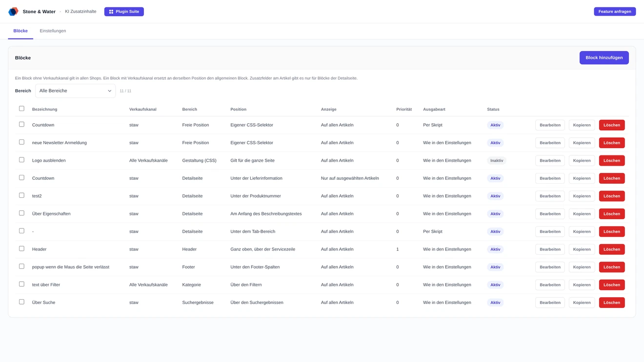Click Ganz oben, über der Servicezeile cell

[262, 249]
